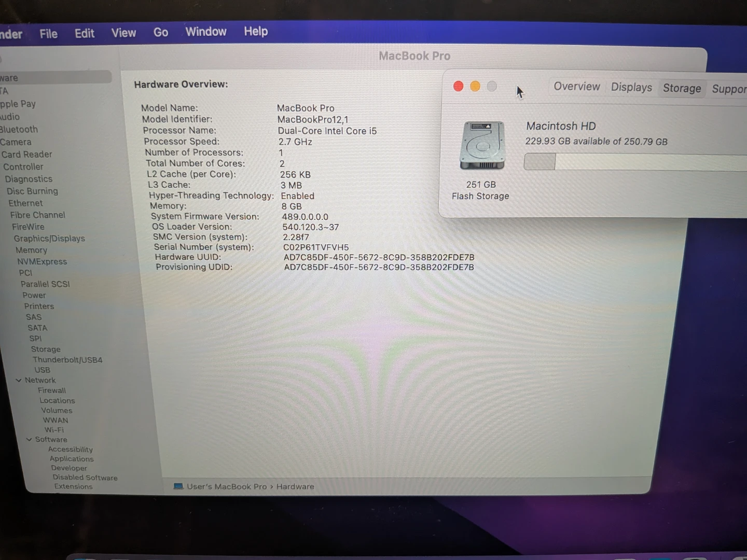Select Volumes under Network
Screen dimensions: 747x560
[x=57, y=411]
